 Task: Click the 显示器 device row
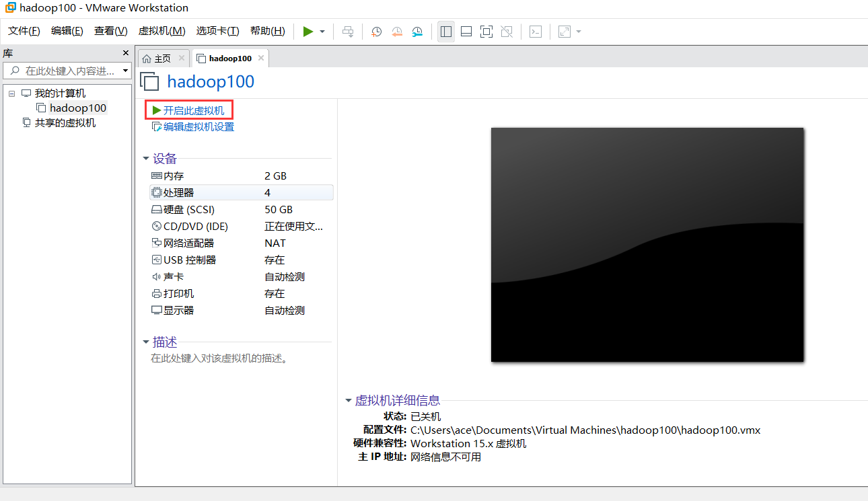click(242, 310)
